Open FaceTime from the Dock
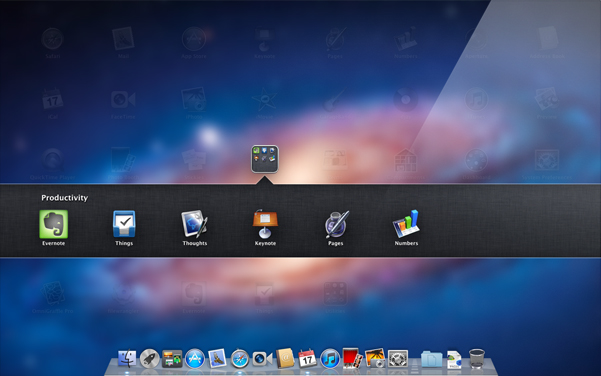 pos(263,359)
